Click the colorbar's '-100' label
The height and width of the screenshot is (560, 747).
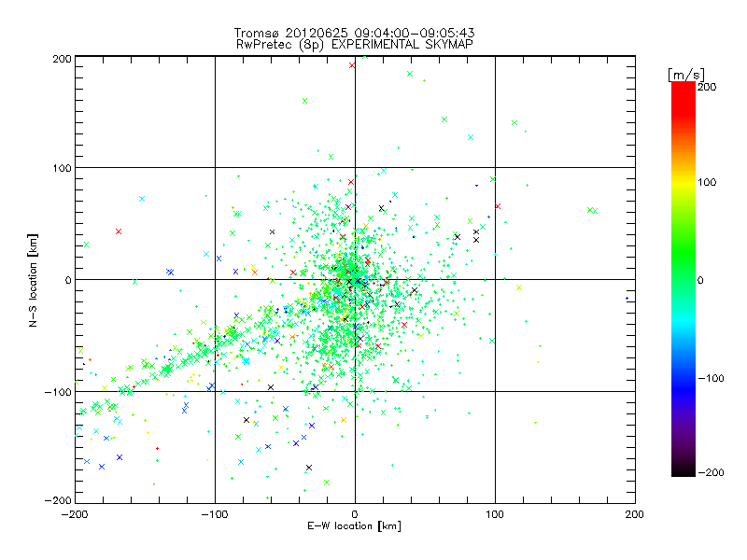711,379
